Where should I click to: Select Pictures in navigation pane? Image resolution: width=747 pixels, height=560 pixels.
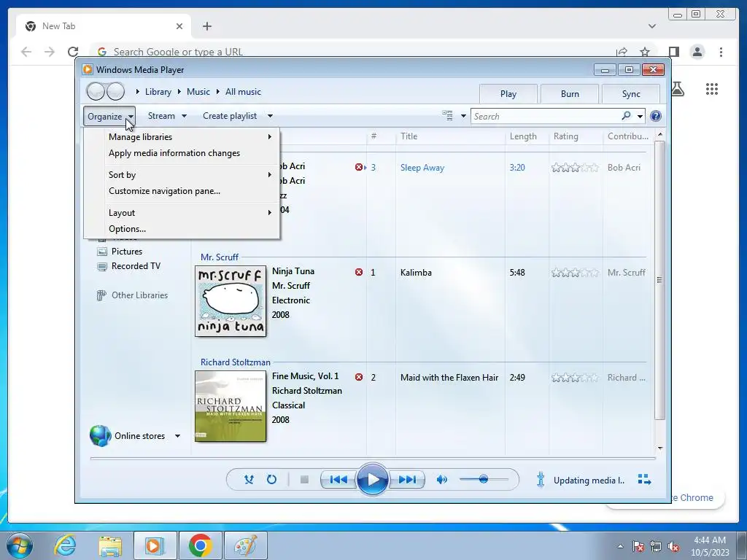click(127, 252)
